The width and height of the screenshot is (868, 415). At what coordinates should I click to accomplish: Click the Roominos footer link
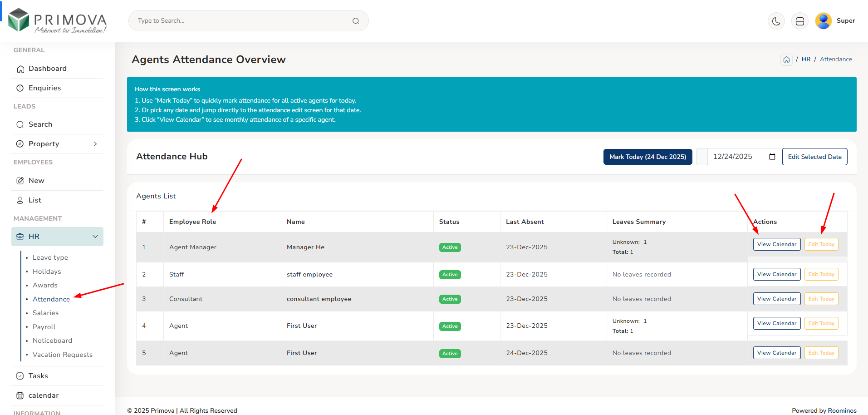pyautogui.click(x=842, y=410)
